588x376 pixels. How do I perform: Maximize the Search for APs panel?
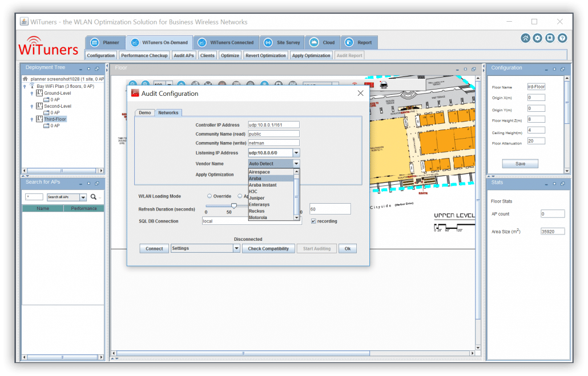pos(89,183)
